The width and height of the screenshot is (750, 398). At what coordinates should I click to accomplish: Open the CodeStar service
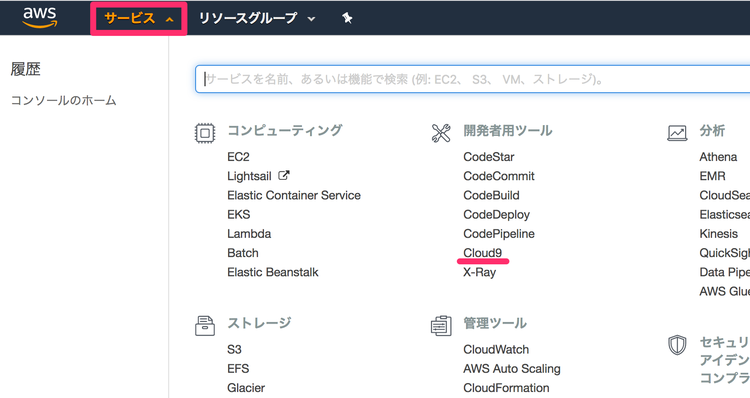pyautogui.click(x=489, y=157)
